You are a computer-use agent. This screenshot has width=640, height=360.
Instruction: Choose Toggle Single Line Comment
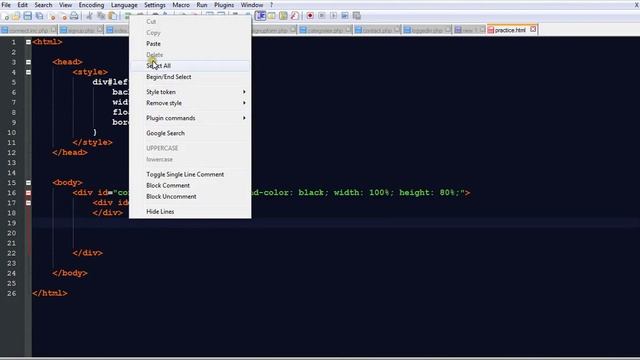190,175
